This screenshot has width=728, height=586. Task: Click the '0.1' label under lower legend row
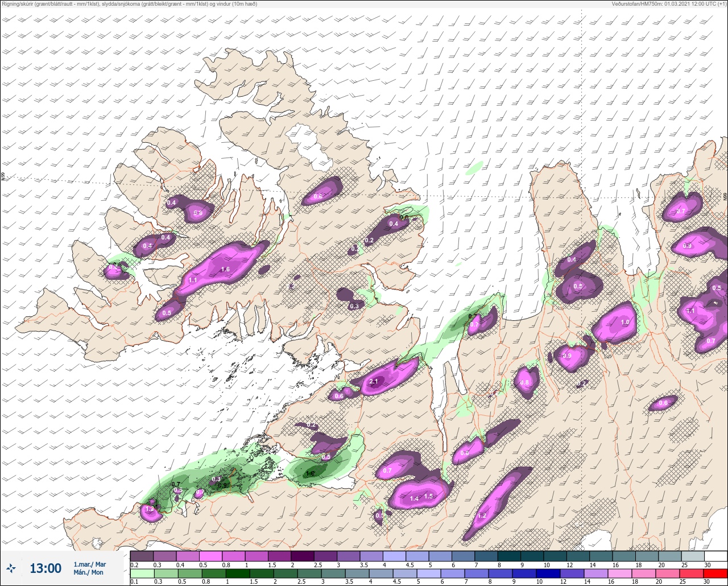134,581
